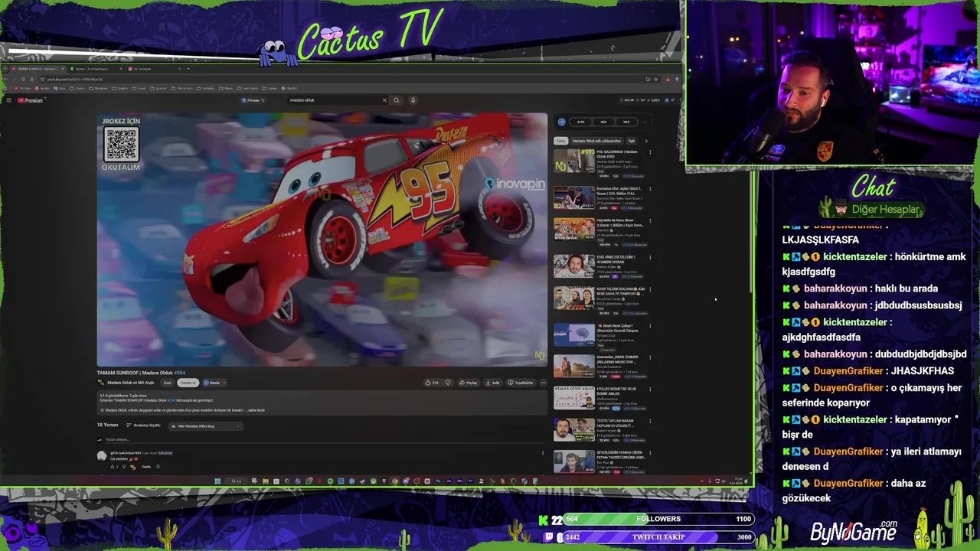Open a new browser tab with plus

point(188,69)
